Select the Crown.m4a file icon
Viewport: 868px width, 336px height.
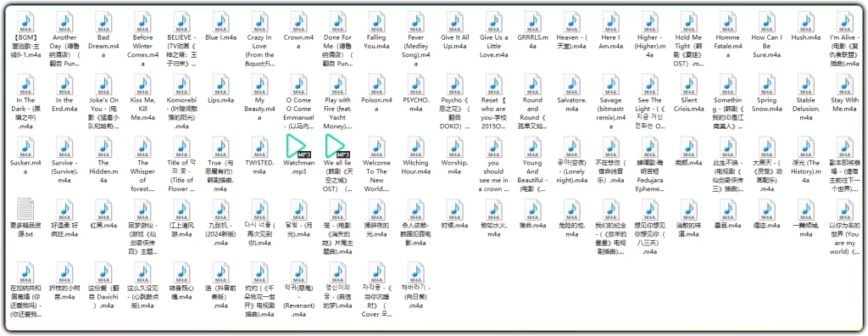299,22
